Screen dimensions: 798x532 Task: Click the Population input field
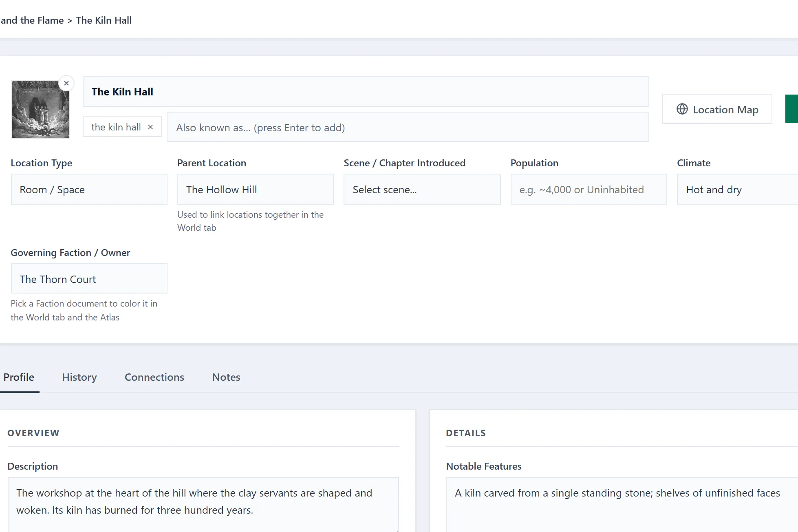point(589,190)
